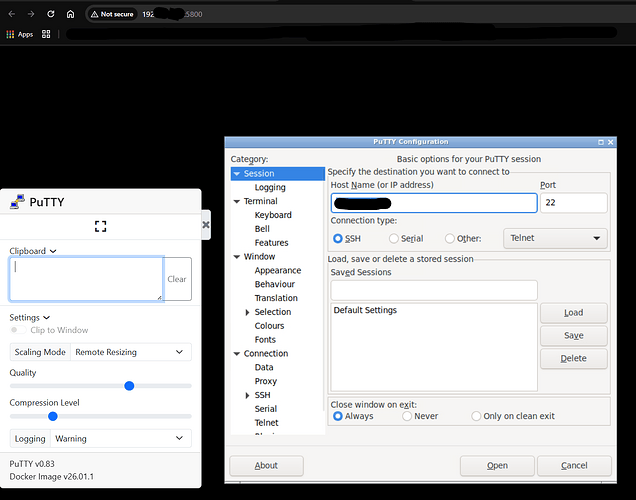Screen dimensions: 636x500
Task: Select Proxy in the category tree
Action: 265,381
